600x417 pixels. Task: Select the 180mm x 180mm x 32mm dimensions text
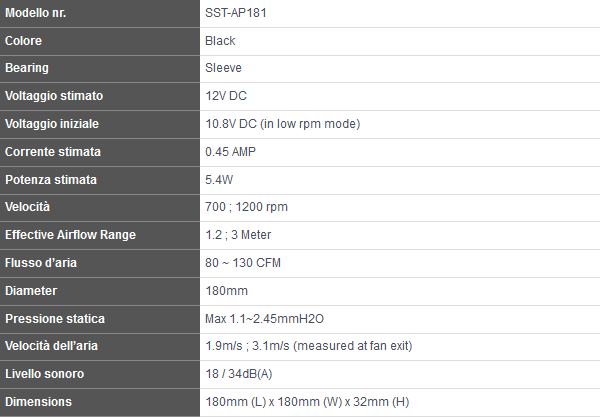point(307,401)
